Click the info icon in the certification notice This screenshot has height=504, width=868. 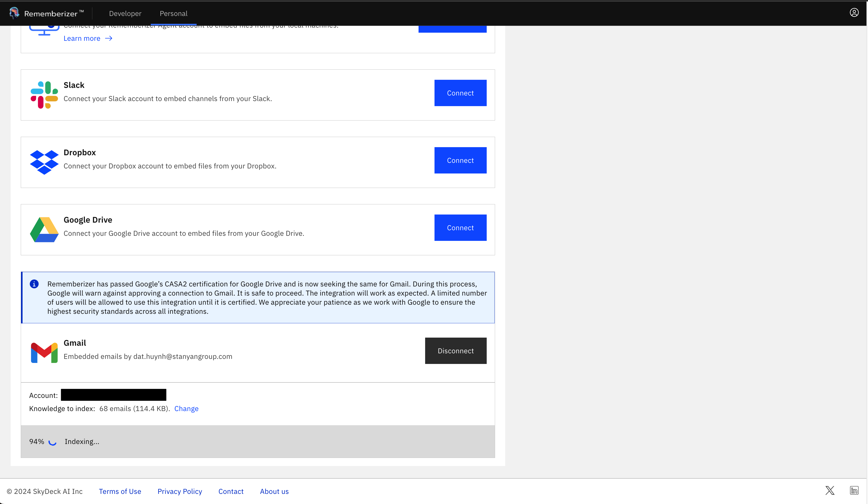(34, 284)
